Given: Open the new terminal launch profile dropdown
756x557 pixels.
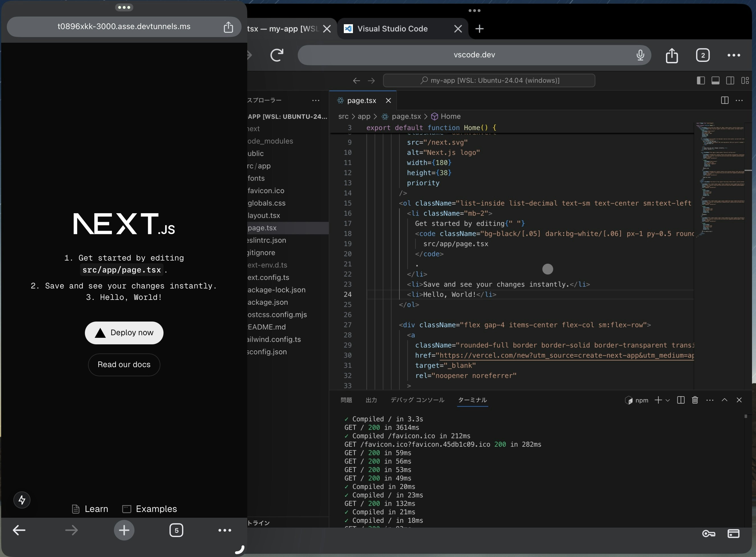Looking at the screenshot, I should 668,400.
